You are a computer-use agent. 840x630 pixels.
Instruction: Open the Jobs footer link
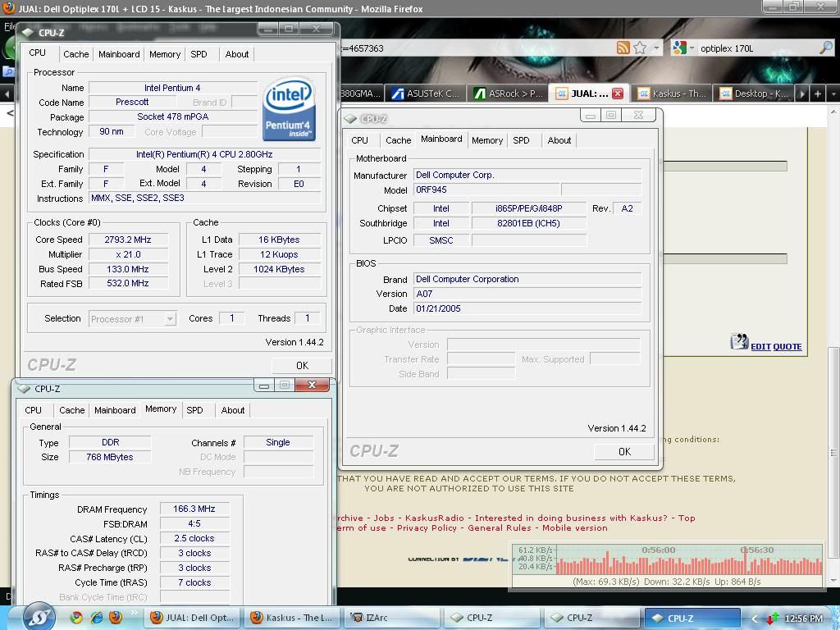click(384, 518)
